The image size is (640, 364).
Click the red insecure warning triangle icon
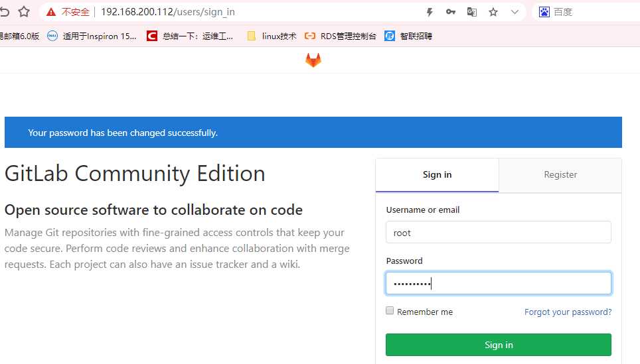pyautogui.click(x=51, y=12)
